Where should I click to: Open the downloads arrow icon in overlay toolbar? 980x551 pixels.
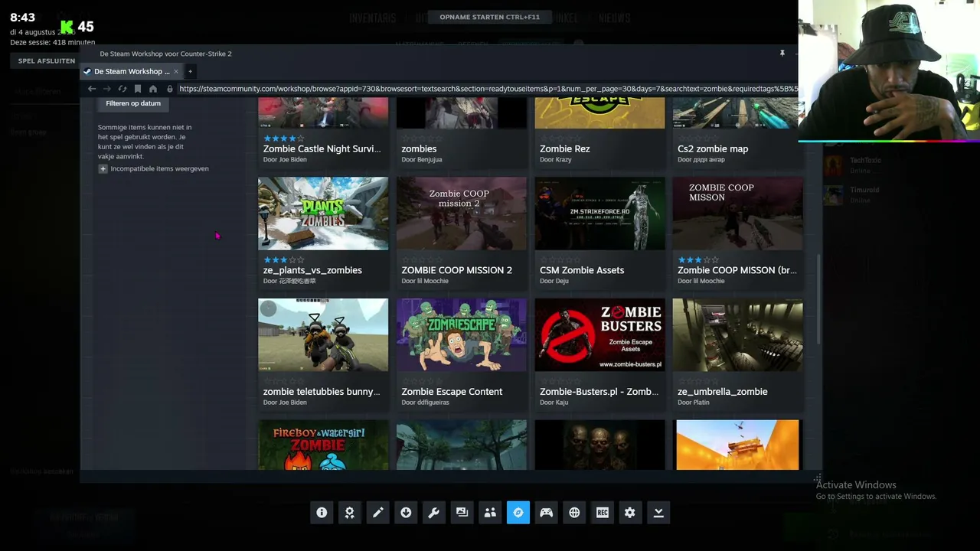[x=406, y=513]
